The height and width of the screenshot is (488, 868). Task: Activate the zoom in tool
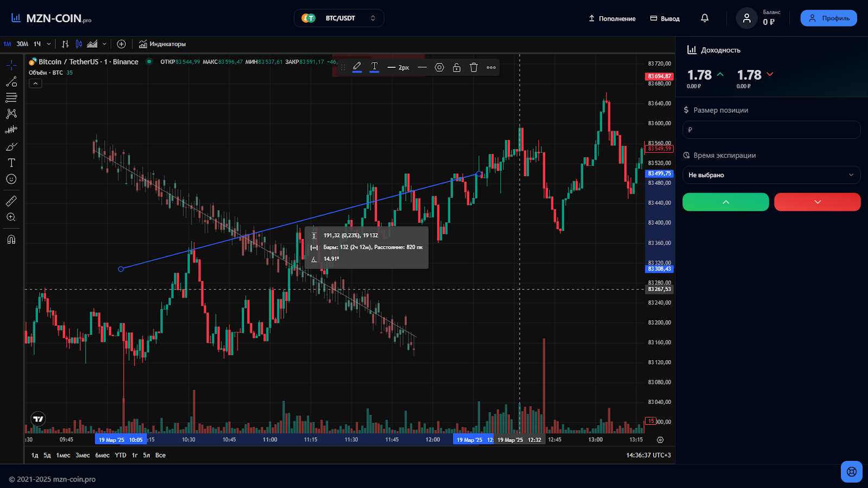pos(11,217)
